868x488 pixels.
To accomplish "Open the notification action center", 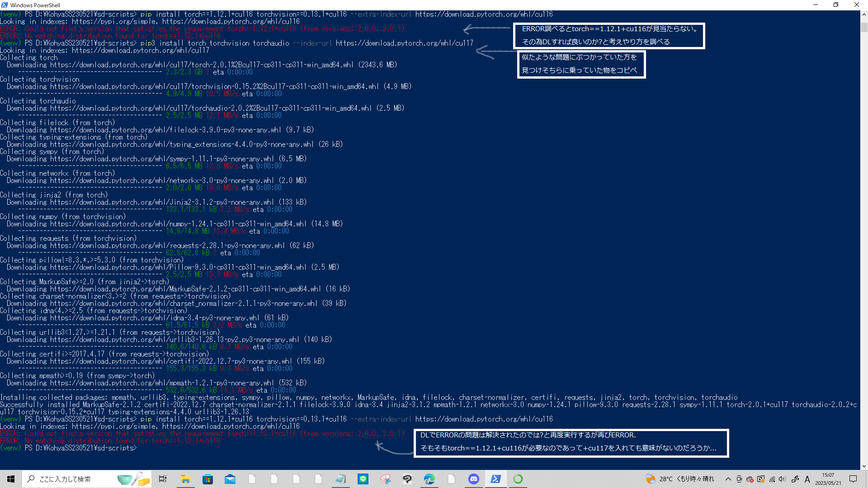I will 853,479.
